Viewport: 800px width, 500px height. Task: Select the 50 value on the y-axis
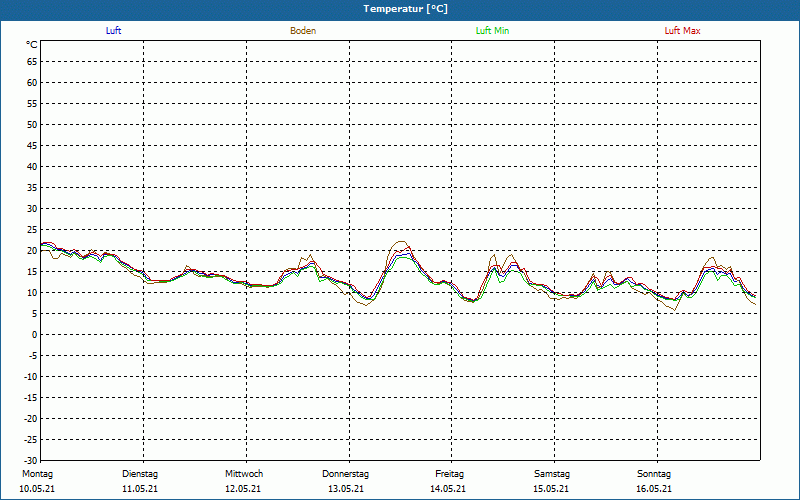[x=32, y=124]
